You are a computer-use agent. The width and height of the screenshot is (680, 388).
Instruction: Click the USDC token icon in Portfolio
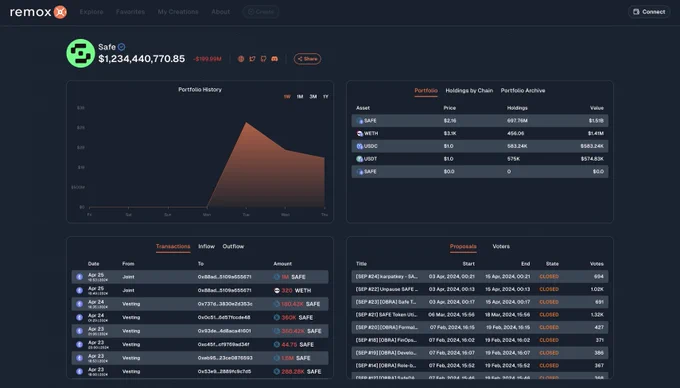[x=360, y=147]
